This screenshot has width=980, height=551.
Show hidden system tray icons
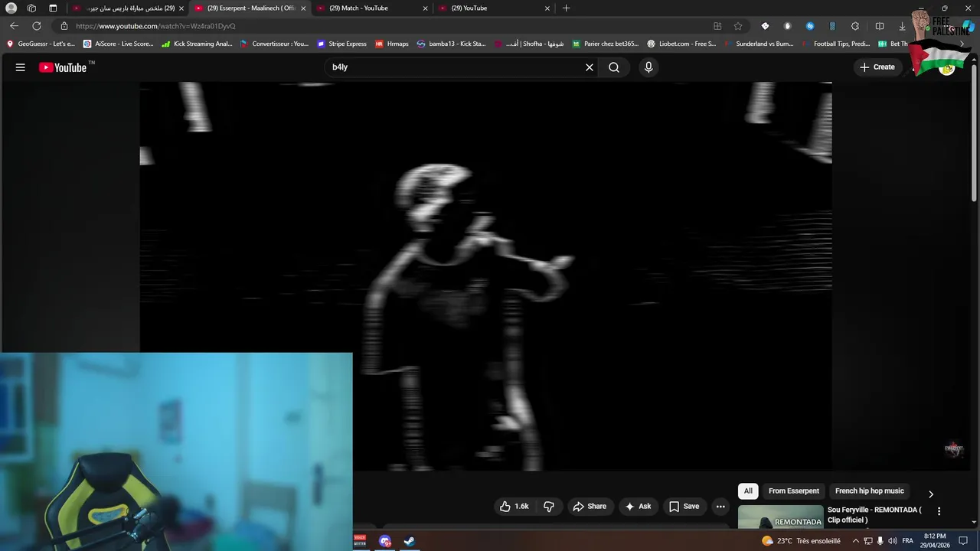855,541
